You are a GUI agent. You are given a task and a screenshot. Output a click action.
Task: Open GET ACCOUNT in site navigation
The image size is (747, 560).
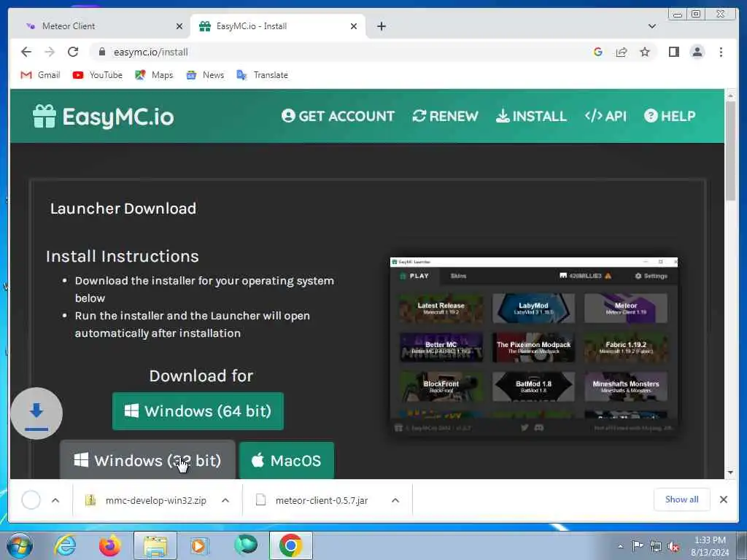[338, 116]
